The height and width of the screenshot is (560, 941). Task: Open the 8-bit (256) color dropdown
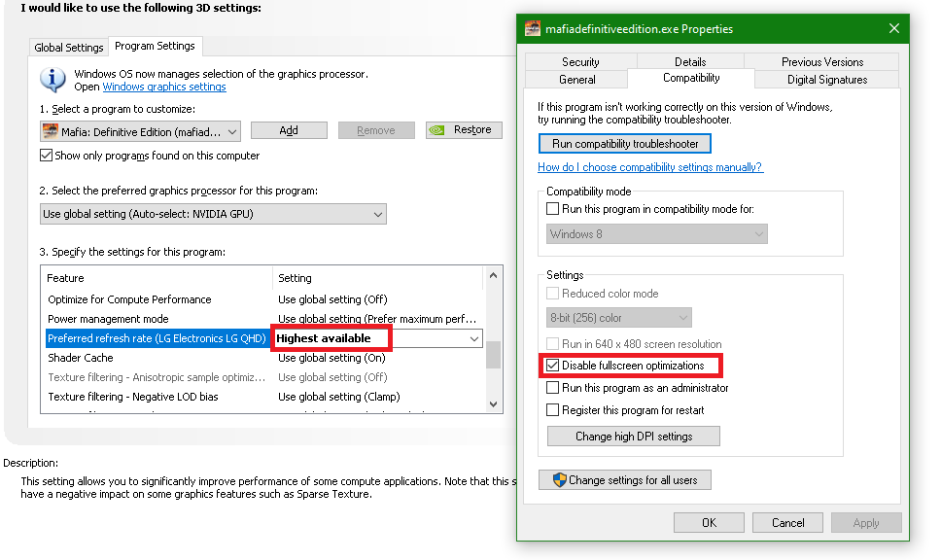[x=618, y=318]
